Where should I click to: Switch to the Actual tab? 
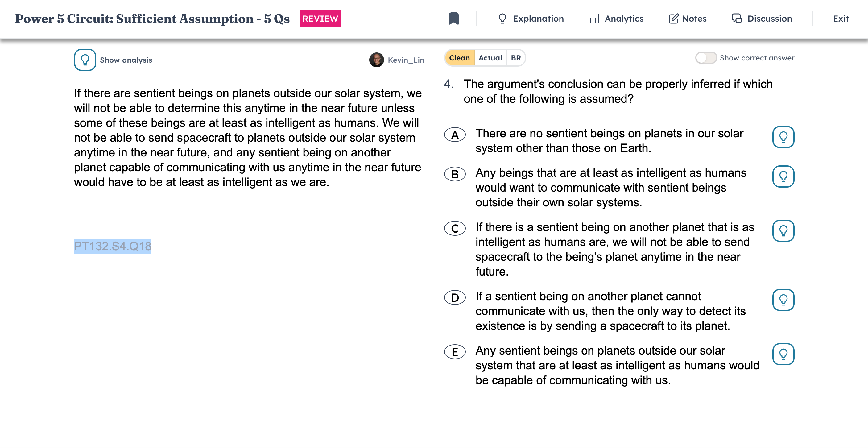click(x=490, y=58)
